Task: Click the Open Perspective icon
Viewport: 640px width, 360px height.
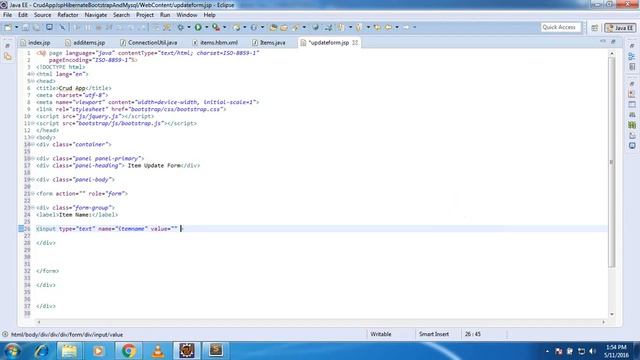Action: (595, 28)
